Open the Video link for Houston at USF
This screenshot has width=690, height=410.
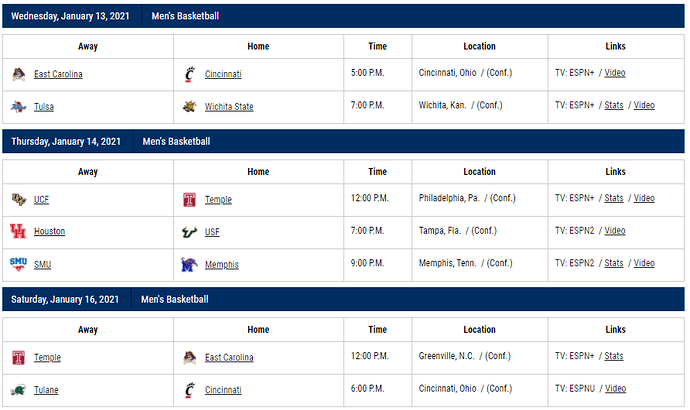615,231
